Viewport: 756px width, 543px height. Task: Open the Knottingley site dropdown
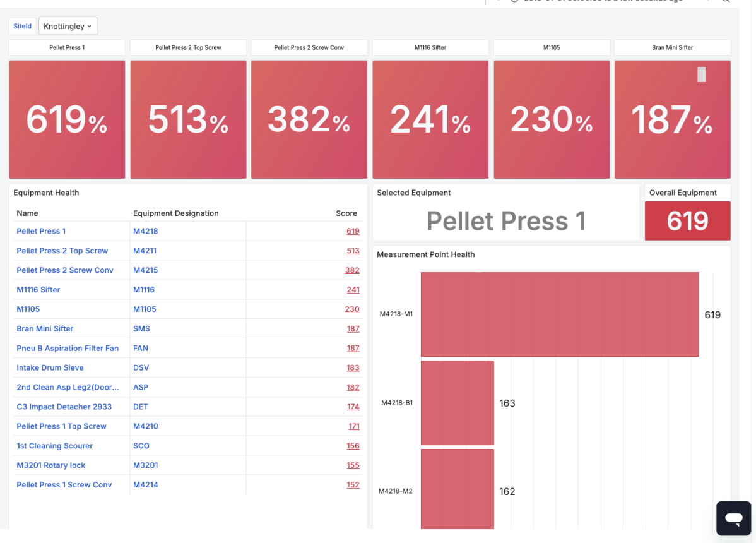tap(68, 26)
